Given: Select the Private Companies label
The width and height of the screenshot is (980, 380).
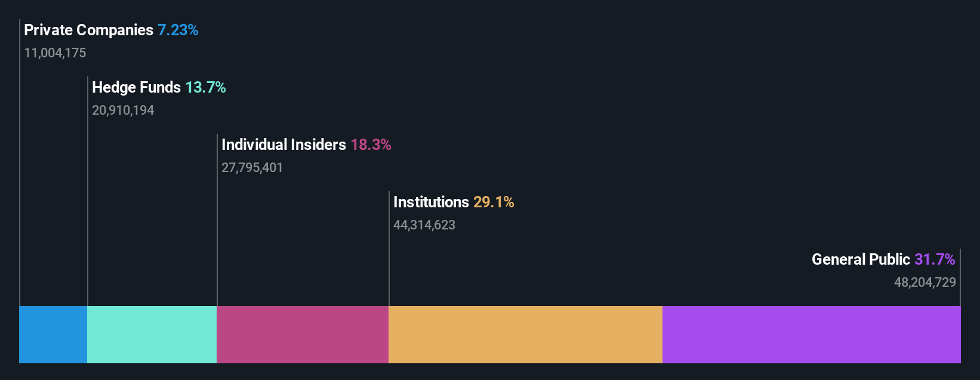Looking at the screenshot, I should (x=88, y=30).
